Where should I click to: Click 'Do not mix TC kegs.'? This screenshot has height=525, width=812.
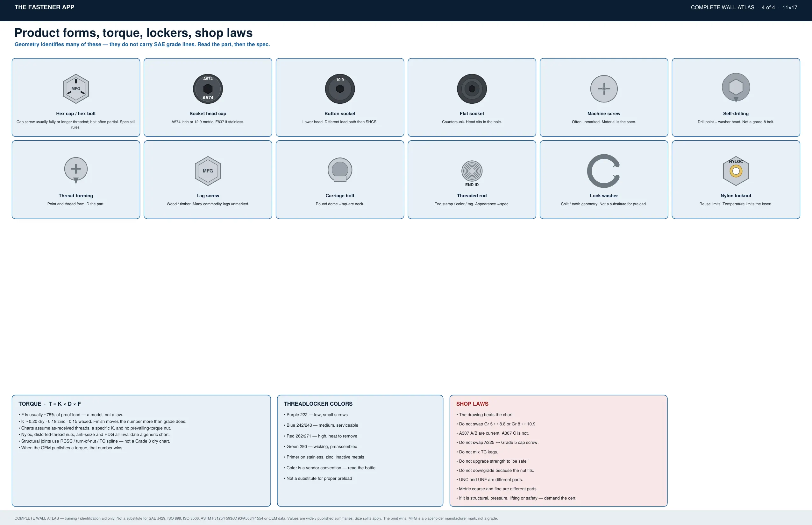click(x=477, y=452)
